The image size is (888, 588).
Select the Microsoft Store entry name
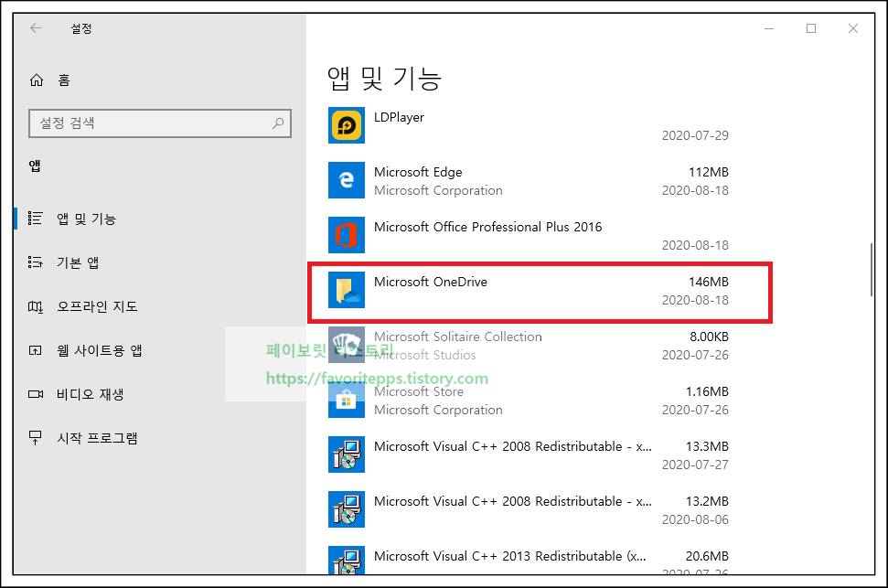(x=419, y=392)
